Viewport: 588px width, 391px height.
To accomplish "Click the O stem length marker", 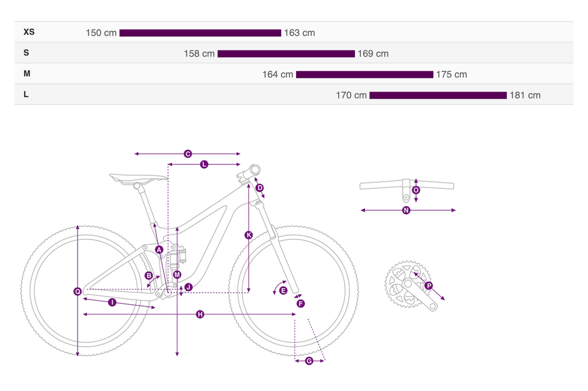I will click(416, 190).
